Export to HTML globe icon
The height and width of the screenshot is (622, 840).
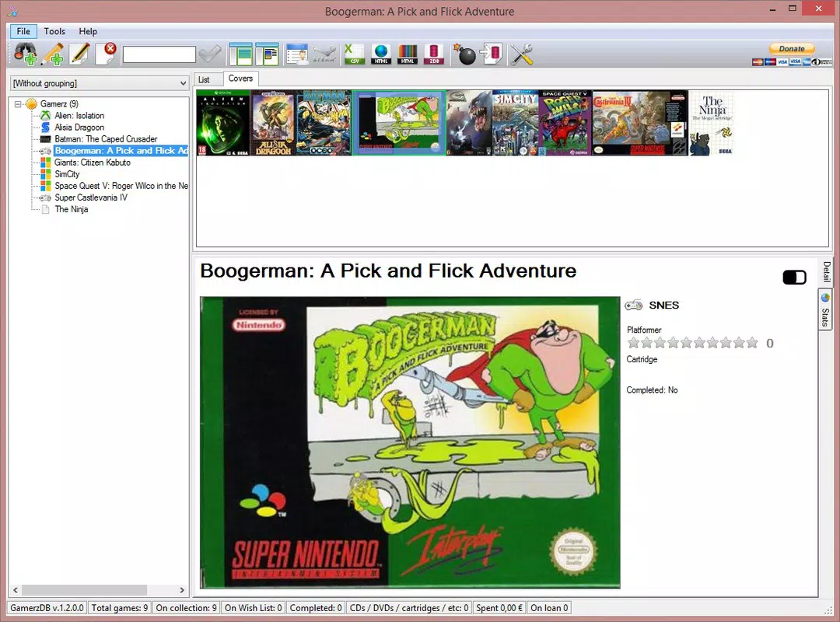coord(381,54)
